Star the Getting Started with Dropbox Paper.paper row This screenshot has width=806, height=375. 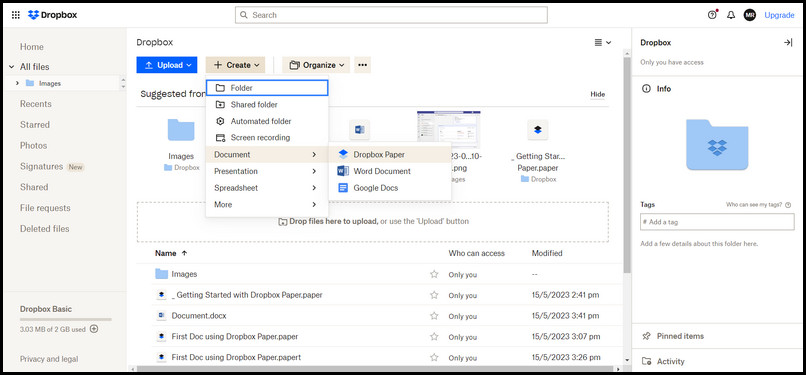pyautogui.click(x=434, y=295)
